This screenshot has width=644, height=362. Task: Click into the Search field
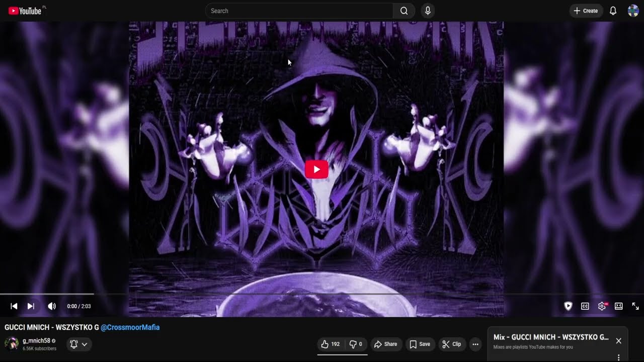(299, 11)
